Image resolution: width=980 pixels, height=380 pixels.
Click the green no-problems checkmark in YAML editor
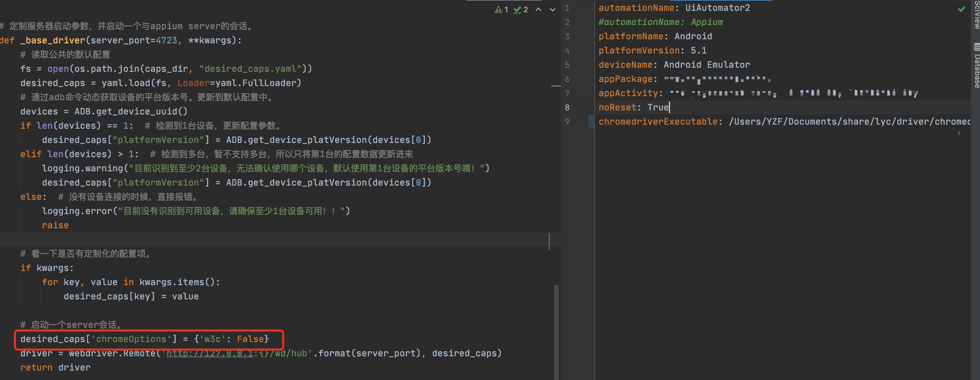pos(961,9)
